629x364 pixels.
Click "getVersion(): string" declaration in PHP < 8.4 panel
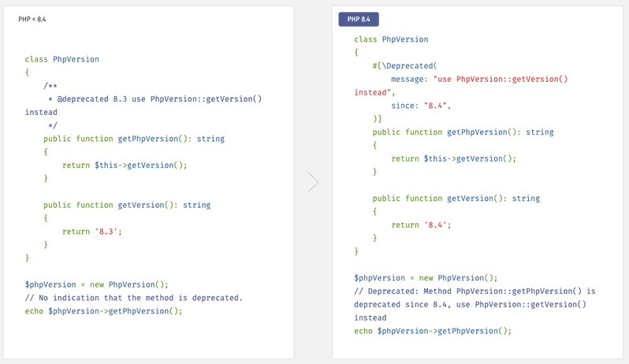164,205
